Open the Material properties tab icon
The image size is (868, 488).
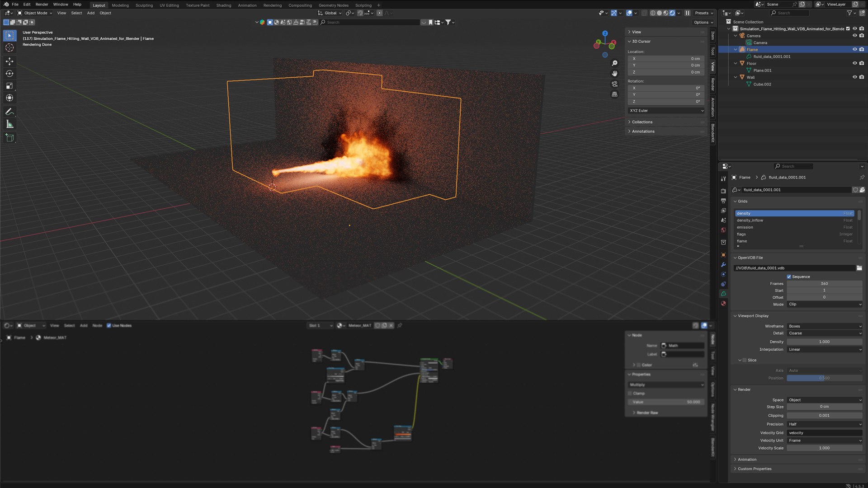click(x=723, y=304)
